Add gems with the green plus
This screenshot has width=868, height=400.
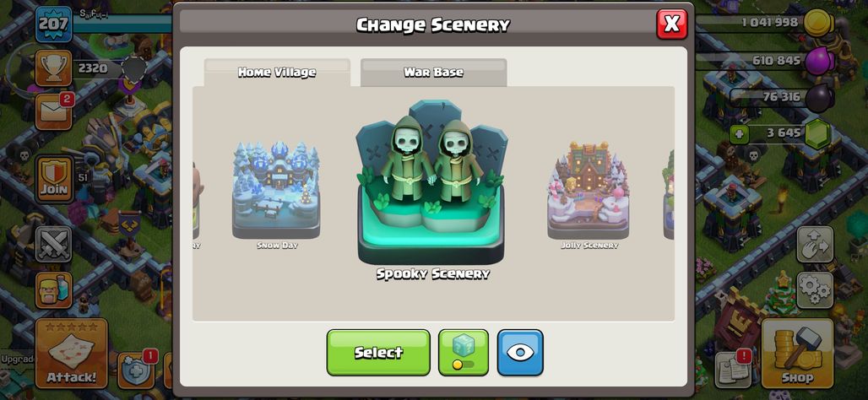(x=739, y=134)
